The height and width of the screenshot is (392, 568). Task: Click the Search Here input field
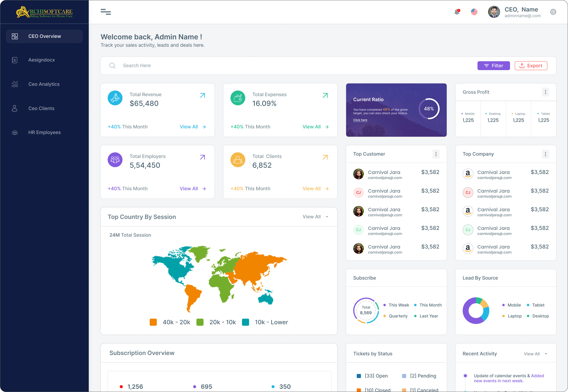(177, 65)
